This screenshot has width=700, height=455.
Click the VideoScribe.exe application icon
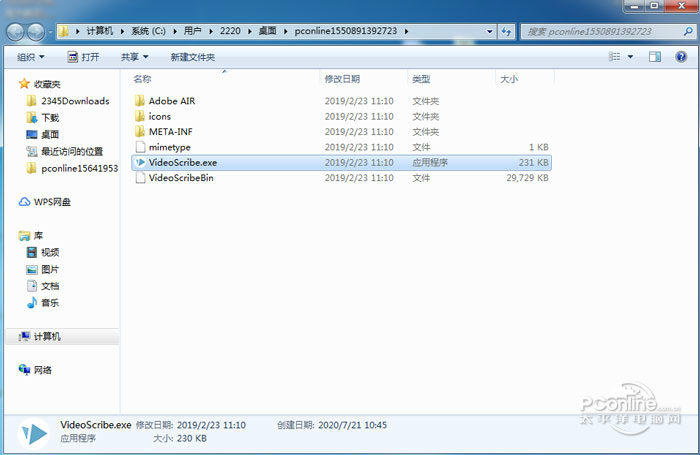140,162
